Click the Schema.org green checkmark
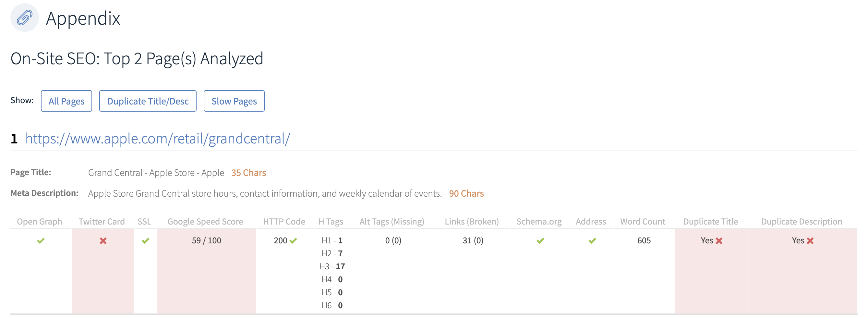Screen dimensions: 868x318 click(540, 241)
